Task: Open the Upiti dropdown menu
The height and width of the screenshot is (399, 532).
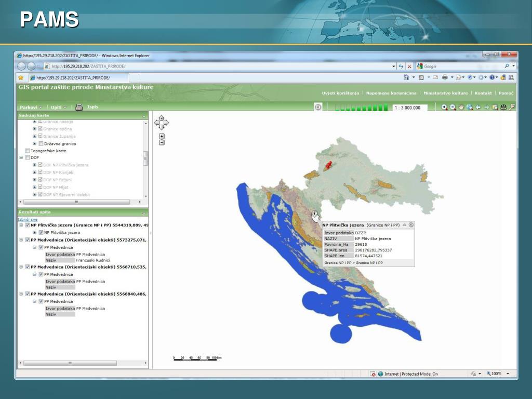Action: pyautogui.click(x=59, y=107)
